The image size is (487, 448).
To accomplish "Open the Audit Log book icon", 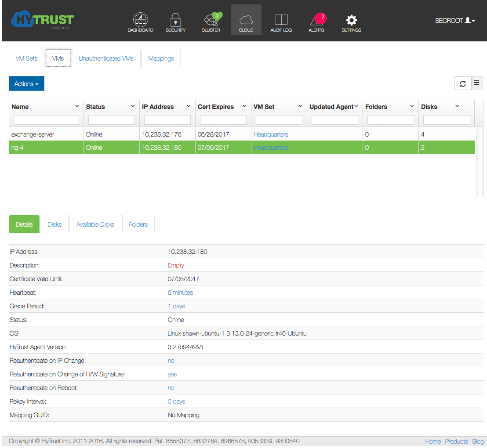I will click(x=281, y=20).
